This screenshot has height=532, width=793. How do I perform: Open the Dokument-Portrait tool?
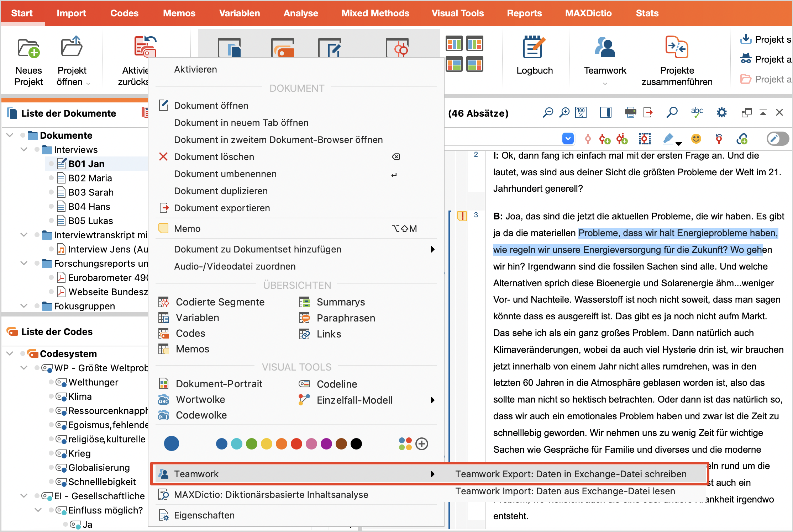click(220, 383)
